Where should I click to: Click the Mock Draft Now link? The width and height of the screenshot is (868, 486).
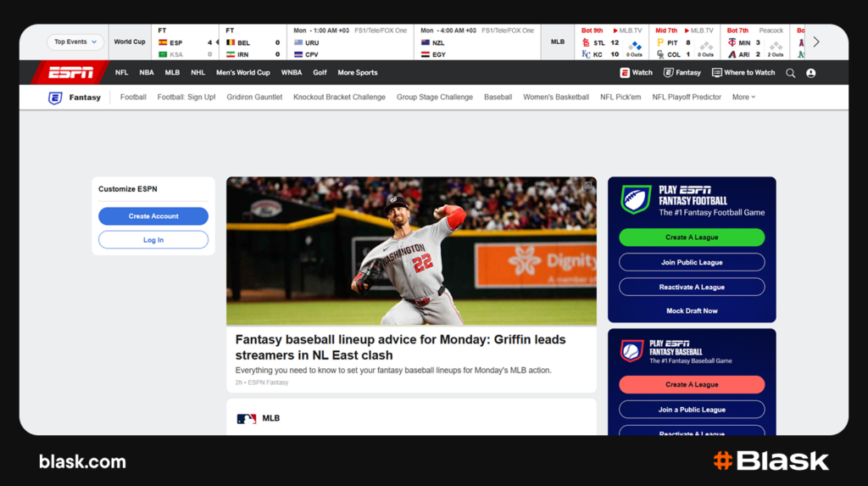coord(692,311)
